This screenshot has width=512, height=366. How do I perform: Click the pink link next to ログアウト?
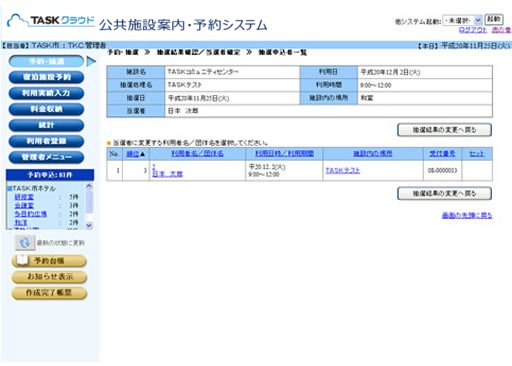(x=501, y=30)
